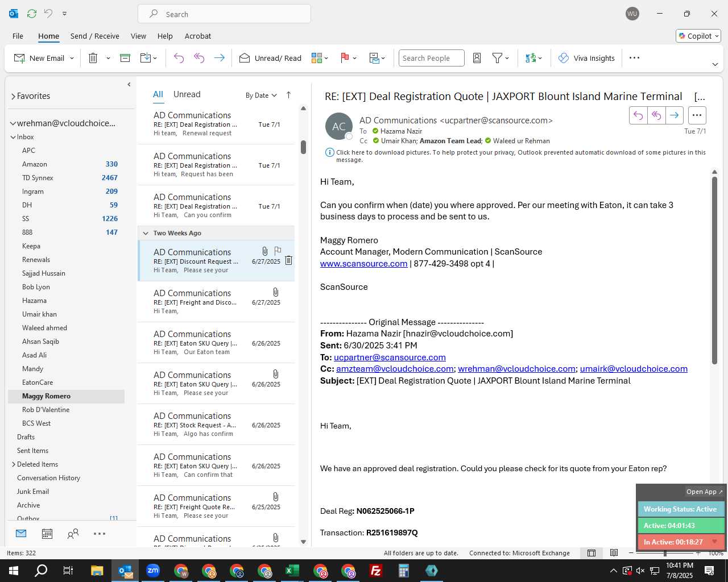The height and width of the screenshot is (582, 728).
Task: Open the New Email dropdown arrow
Action: point(72,58)
